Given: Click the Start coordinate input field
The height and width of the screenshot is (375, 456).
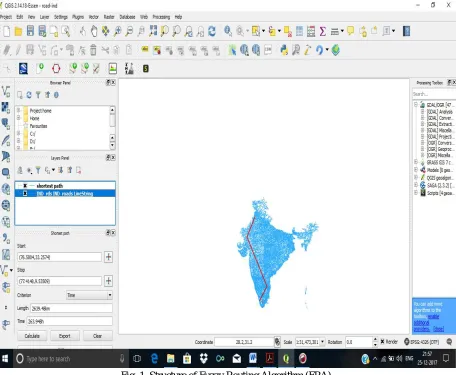Looking at the screenshot, I should [x=59, y=257].
